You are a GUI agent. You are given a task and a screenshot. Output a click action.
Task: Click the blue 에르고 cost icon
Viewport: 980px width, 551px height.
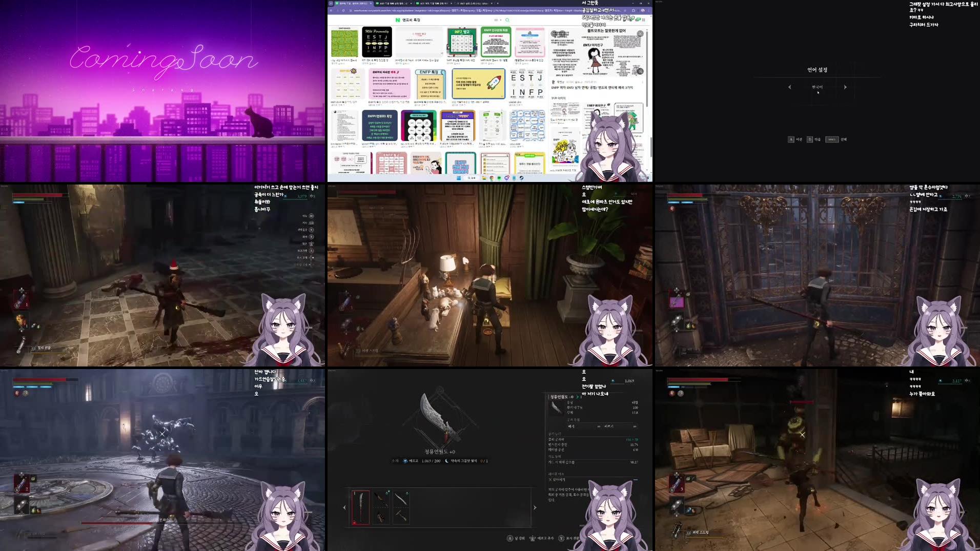tap(405, 461)
